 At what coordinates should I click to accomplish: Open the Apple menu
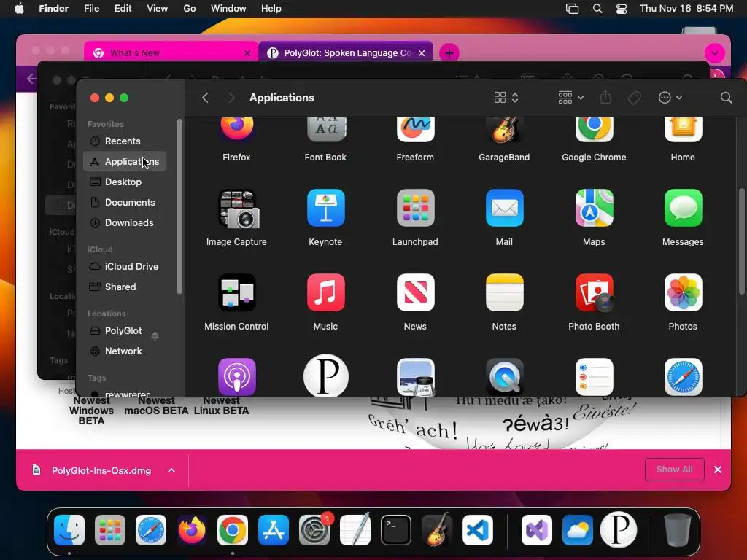(x=19, y=8)
